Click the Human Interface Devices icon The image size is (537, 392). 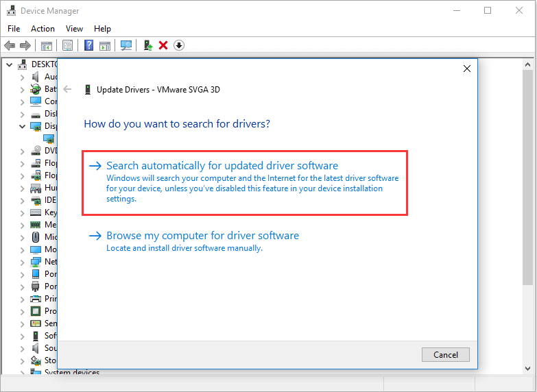36,188
